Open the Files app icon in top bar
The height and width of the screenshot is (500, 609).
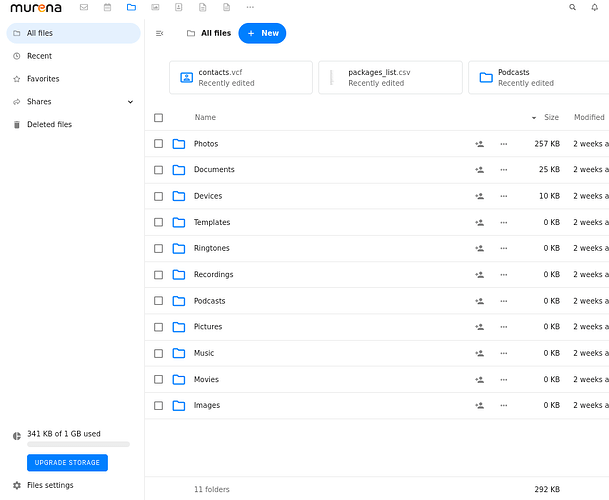click(x=131, y=7)
